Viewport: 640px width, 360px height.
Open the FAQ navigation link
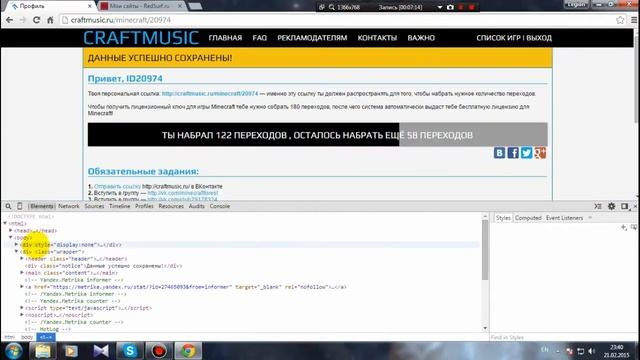tap(260, 38)
